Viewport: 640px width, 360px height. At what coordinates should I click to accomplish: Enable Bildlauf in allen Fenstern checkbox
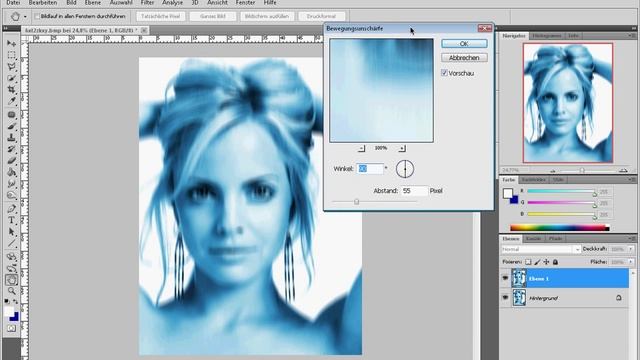(x=37, y=16)
